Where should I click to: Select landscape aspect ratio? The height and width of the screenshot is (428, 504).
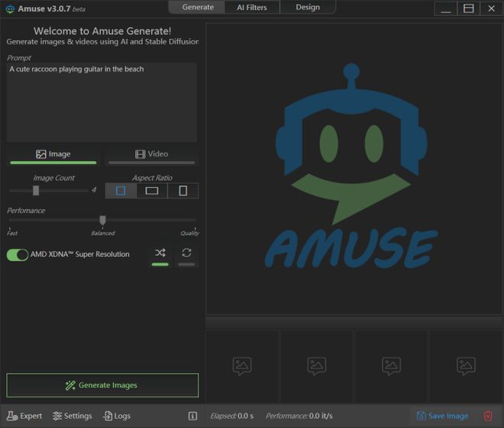click(x=152, y=191)
